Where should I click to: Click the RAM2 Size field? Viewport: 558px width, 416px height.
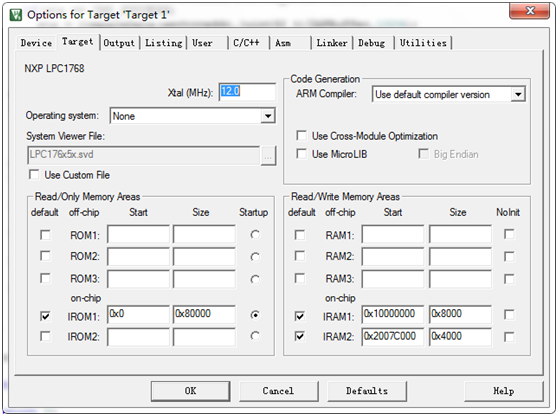point(460,257)
